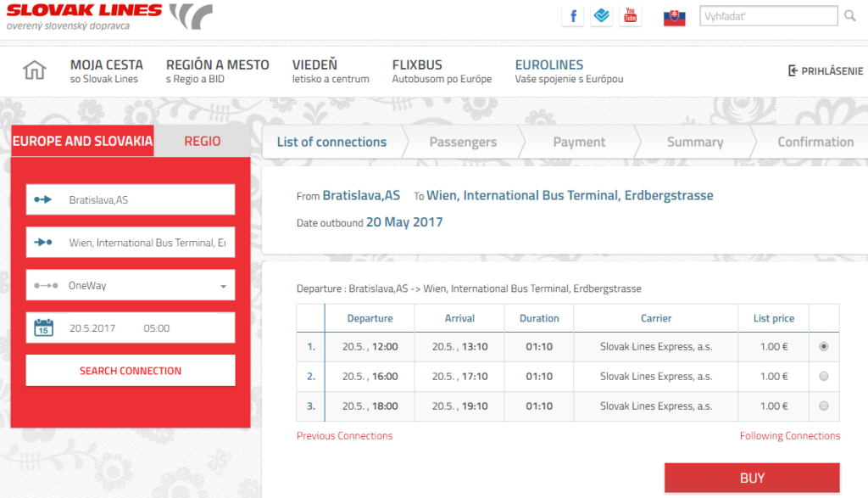Open the Facebook page icon
The image size is (868, 498).
pos(573,16)
